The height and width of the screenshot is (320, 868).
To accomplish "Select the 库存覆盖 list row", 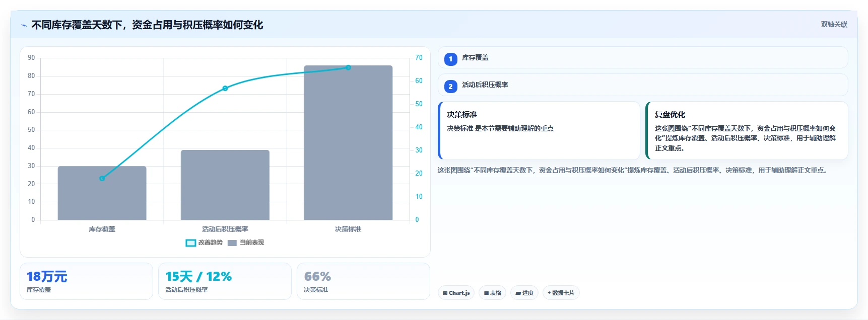I will tap(643, 58).
